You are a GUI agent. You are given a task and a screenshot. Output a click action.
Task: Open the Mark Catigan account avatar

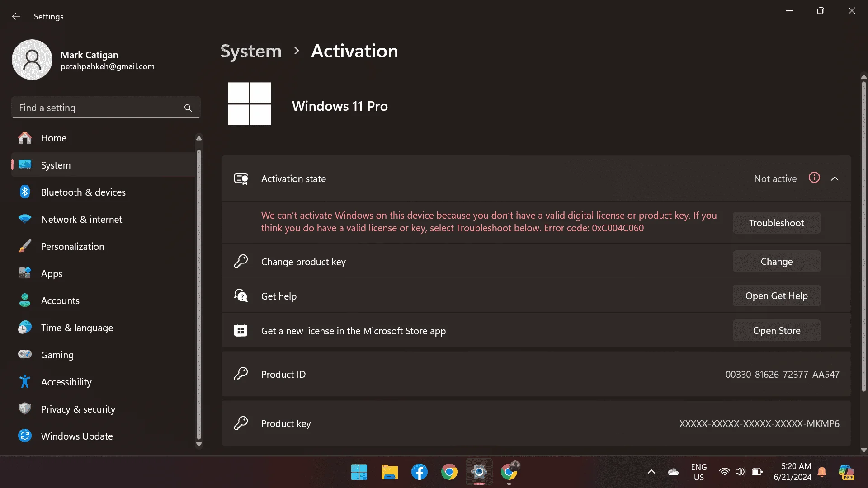(32, 60)
